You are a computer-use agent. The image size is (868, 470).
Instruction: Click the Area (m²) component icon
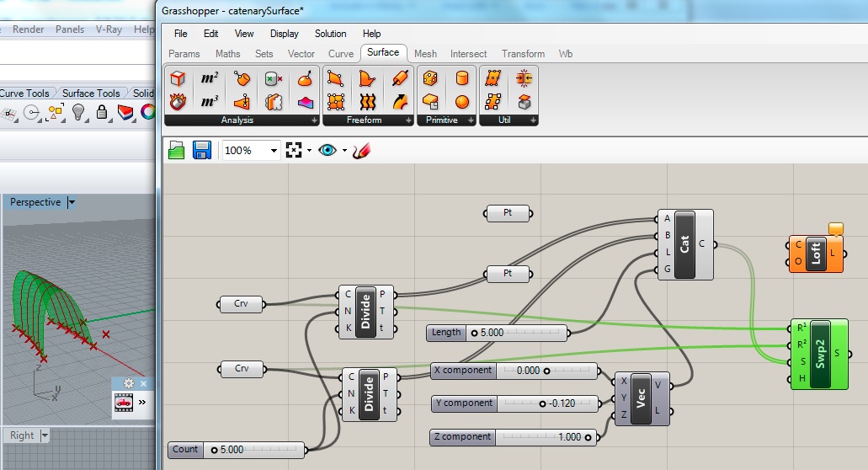point(210,78)
